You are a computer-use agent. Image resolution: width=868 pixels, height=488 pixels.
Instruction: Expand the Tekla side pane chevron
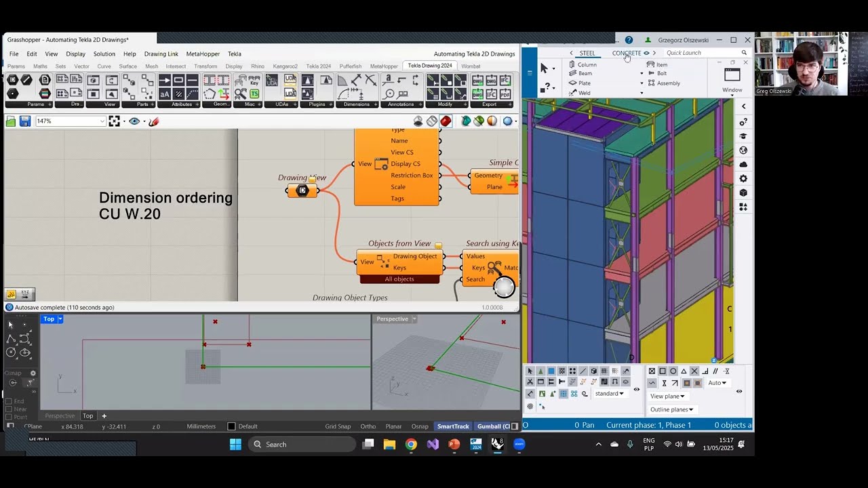click(x=743, y=106)
